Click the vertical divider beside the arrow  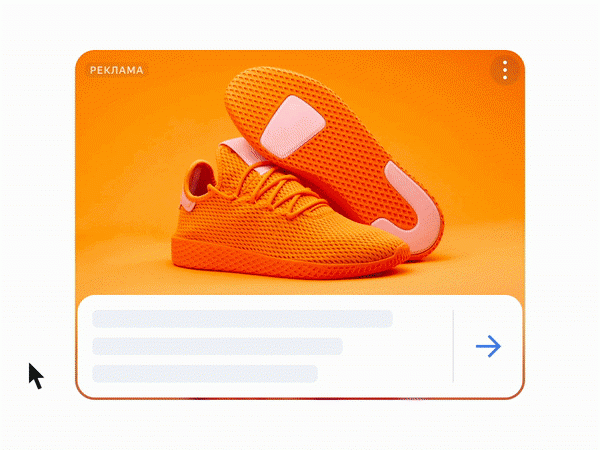point(453,346)
